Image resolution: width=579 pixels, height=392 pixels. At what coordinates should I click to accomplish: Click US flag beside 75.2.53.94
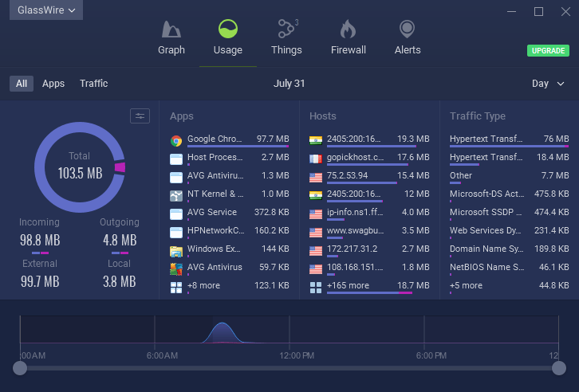tap(316, 178)
